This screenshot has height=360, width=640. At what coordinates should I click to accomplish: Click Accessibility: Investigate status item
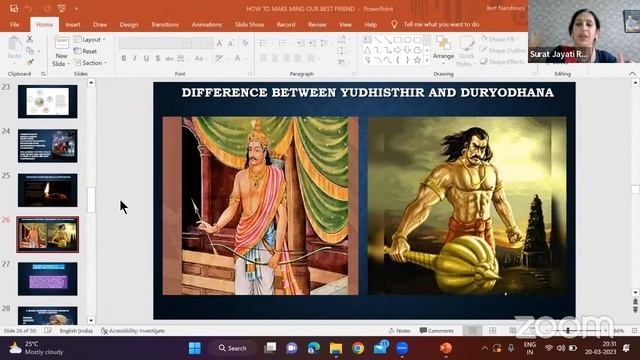[133, 331]
